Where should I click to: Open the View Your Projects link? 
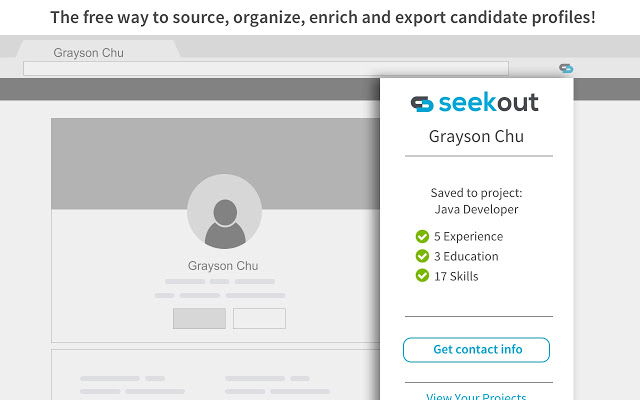tap(476, 396)
